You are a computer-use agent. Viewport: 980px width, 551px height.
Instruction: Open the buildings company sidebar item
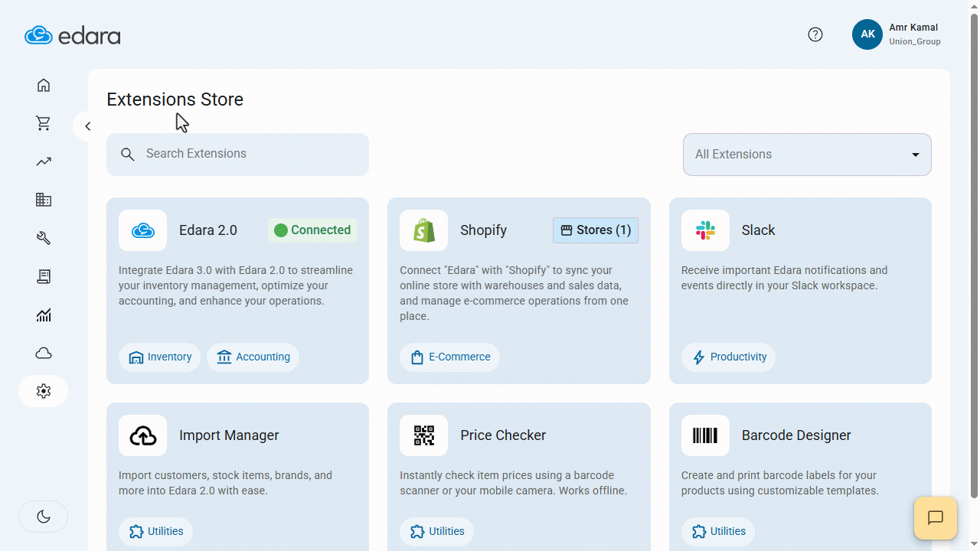click(x=44, y=200)
